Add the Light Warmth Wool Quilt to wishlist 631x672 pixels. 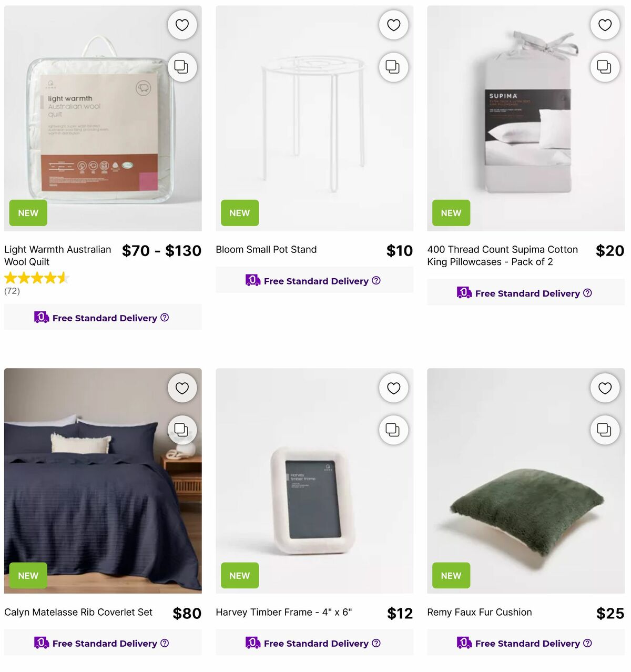(182, 25)
